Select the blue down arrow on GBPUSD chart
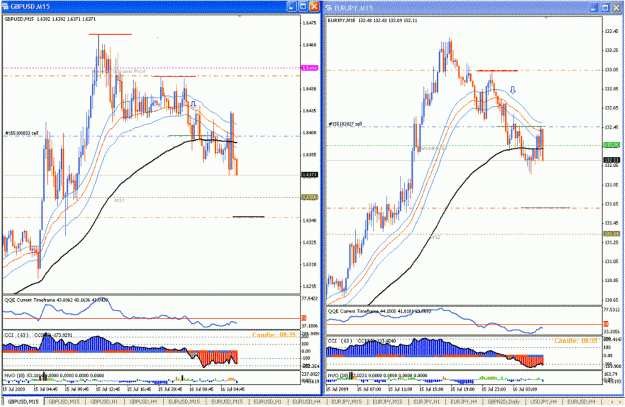The image size is (625, 407). tap(193, 104)
